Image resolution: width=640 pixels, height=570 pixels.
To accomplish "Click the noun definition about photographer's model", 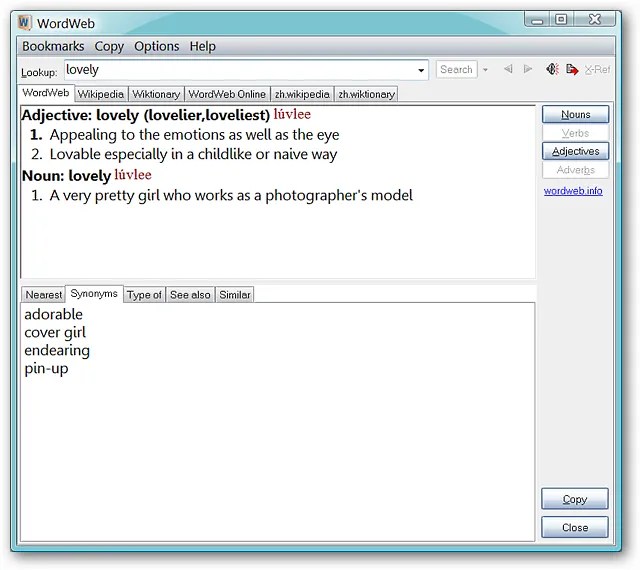I will click(231, 195).
